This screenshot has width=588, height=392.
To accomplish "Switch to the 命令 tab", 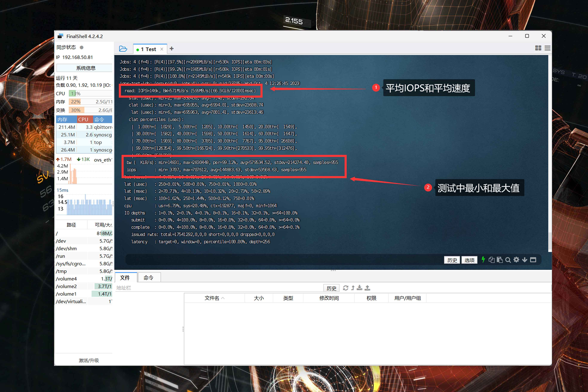I will coord(148,278).
